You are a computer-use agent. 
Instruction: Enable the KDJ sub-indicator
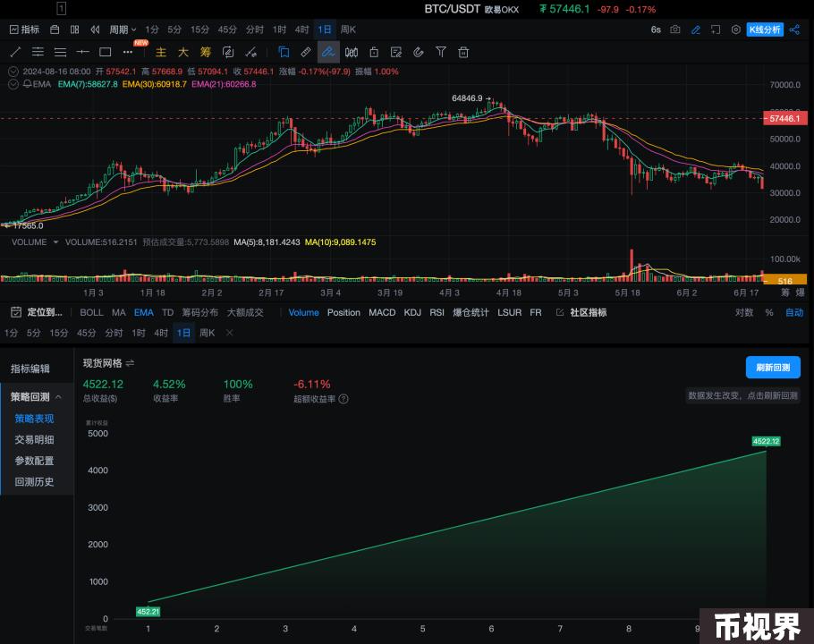coord(412,312)
